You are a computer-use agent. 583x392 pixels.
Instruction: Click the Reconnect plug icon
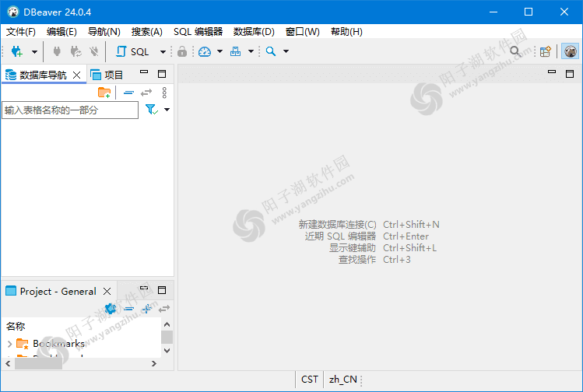point(76,51)
